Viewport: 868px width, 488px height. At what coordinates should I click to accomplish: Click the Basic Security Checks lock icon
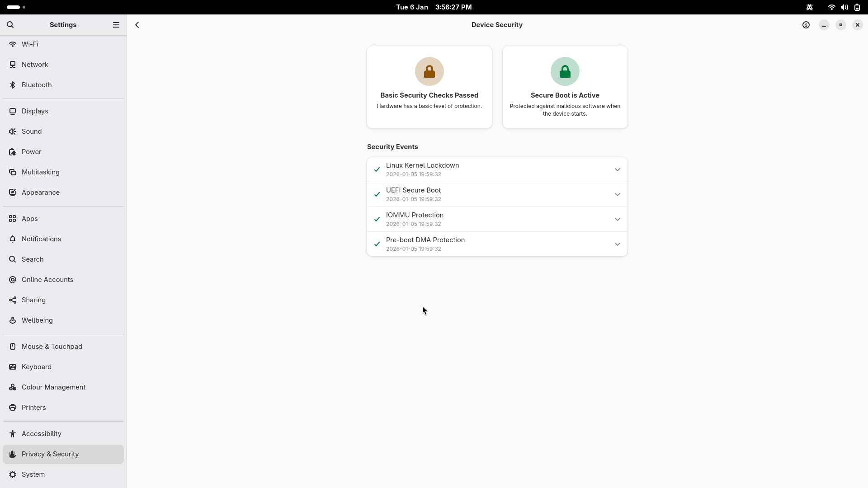[429, 71]
